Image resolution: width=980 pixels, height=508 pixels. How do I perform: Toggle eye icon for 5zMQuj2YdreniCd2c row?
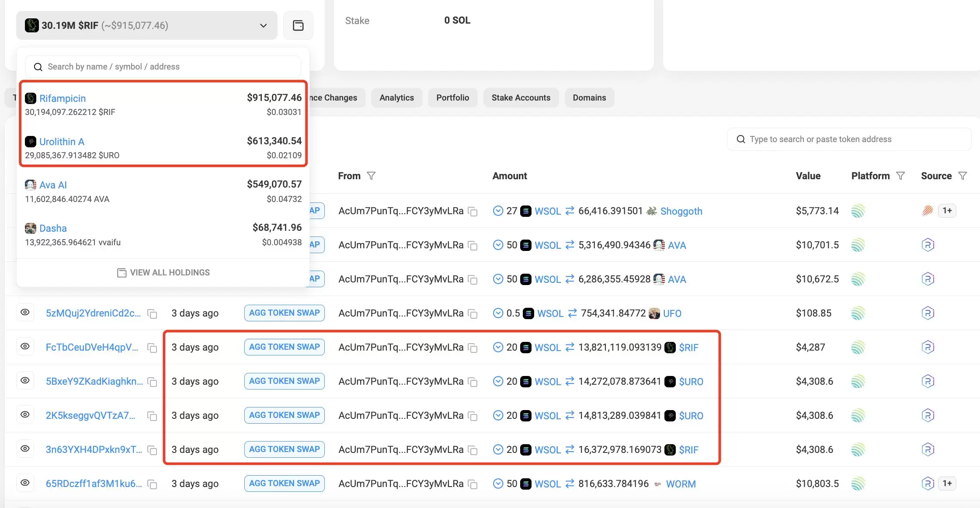coord(25,312)
